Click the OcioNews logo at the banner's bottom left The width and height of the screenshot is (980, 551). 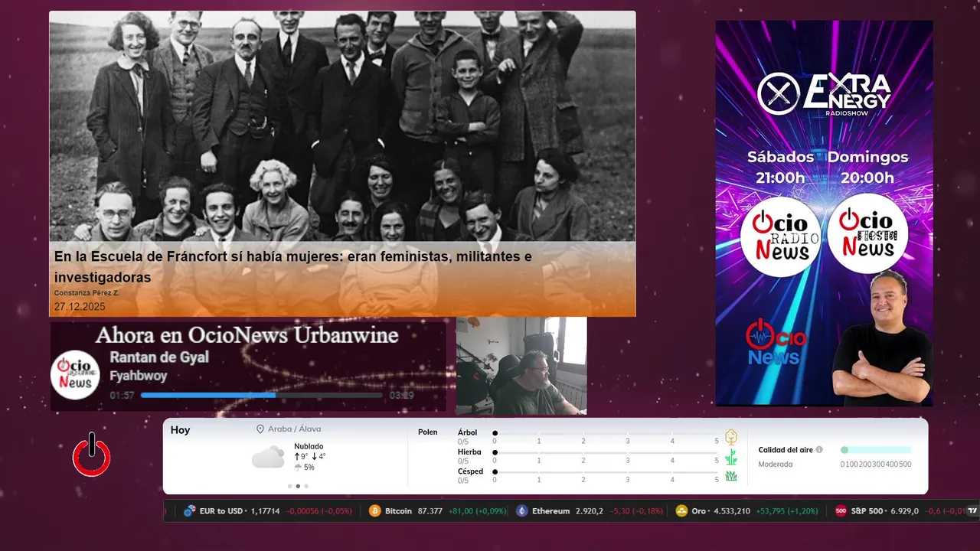point(776,342)
